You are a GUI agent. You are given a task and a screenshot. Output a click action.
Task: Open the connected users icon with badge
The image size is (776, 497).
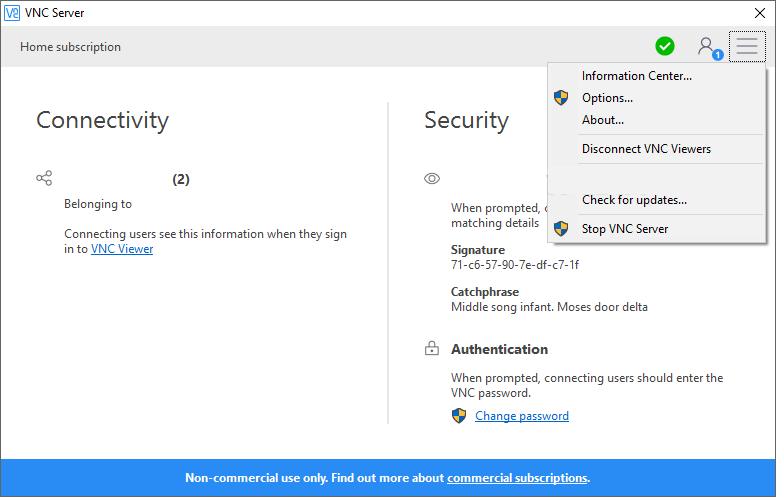[x=708, y=47]
